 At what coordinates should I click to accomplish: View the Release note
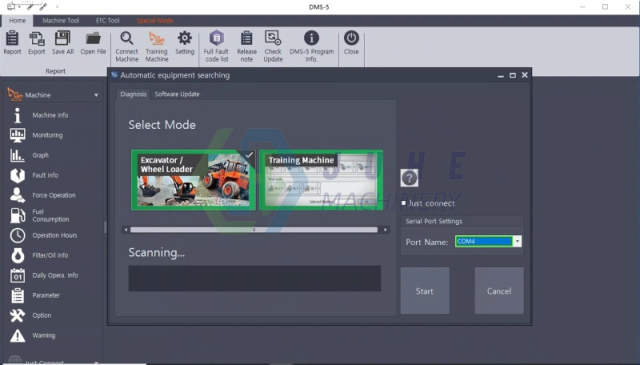click(x=247, y=47)
